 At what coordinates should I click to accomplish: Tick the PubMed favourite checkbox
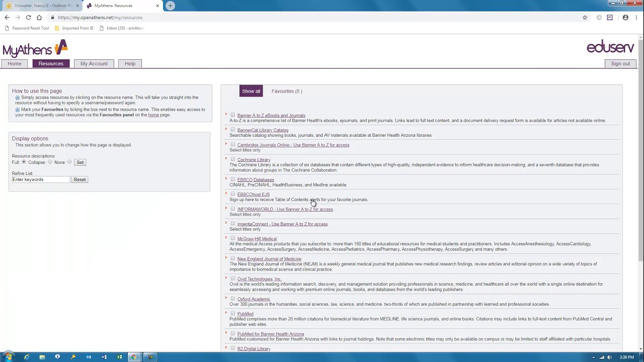click(x=233, y=313)
